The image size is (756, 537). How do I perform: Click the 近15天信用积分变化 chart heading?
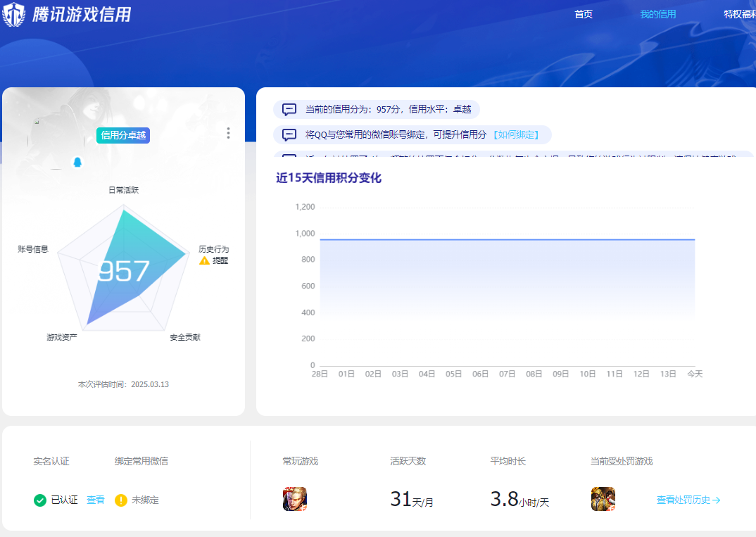click(329, 178)
